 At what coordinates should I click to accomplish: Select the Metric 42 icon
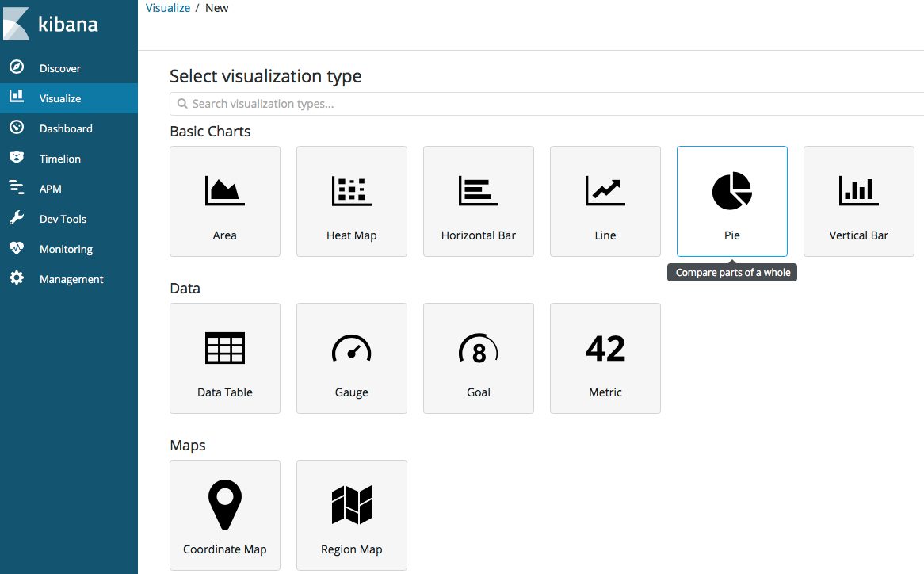(605, 348)
